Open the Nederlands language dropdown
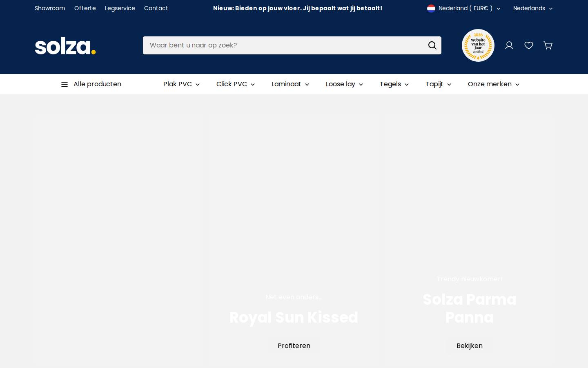This screenshot has height=368, width=588. [533, 8]
